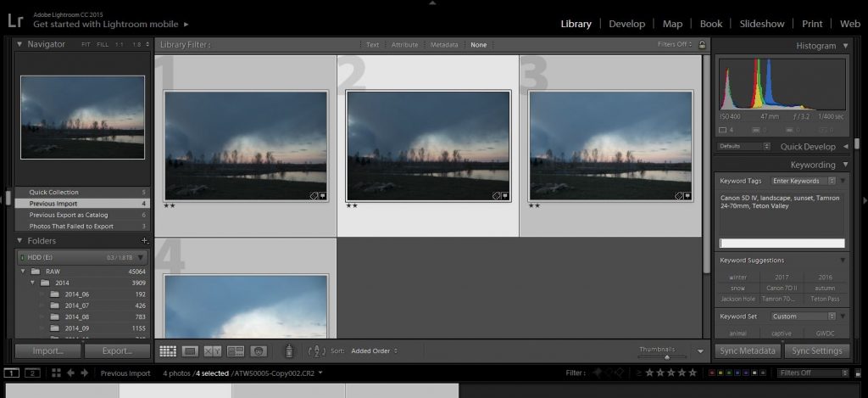Click keyword badge on photo 1
The width and height of the screenshot is (868, 398).
coord(314,196)
